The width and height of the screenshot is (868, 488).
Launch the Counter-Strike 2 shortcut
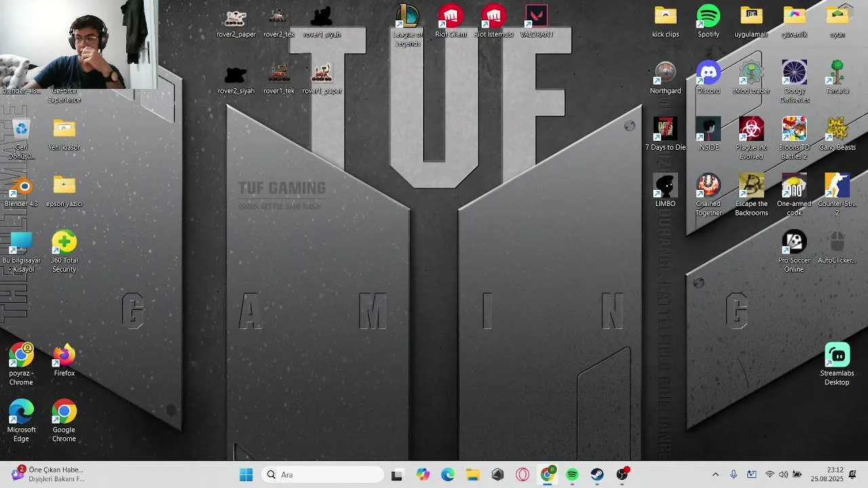click(837, 195)
